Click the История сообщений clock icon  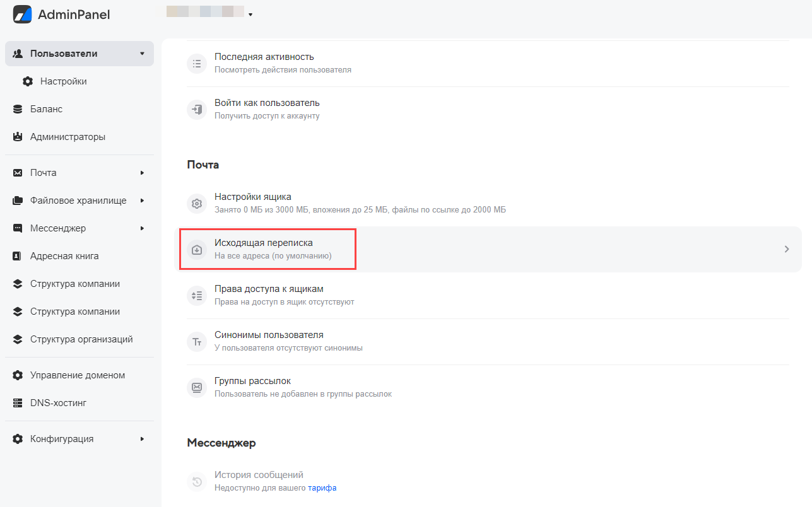[x=197, y=481]
